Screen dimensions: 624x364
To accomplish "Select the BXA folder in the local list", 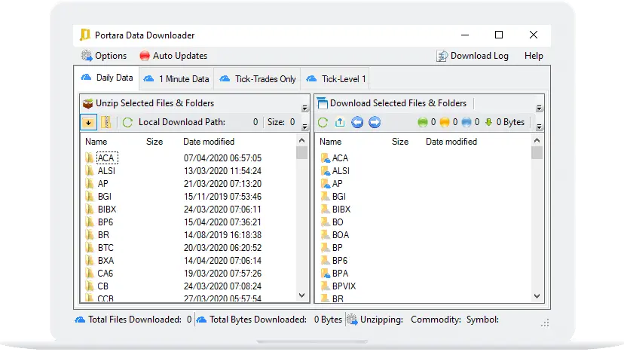I will [106, 261].
